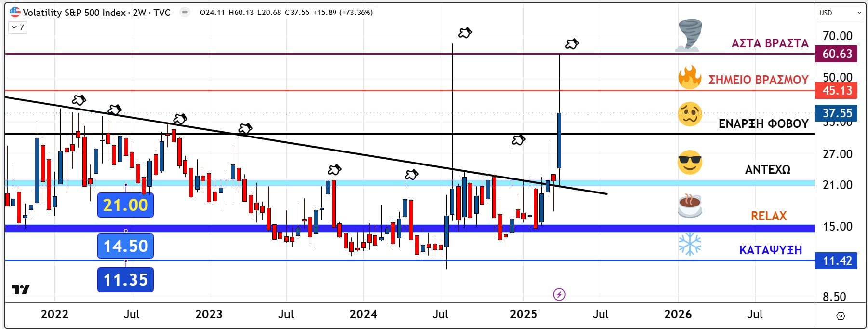
Task: Select the tornado emoji sticker
Action: coord(689,35)
